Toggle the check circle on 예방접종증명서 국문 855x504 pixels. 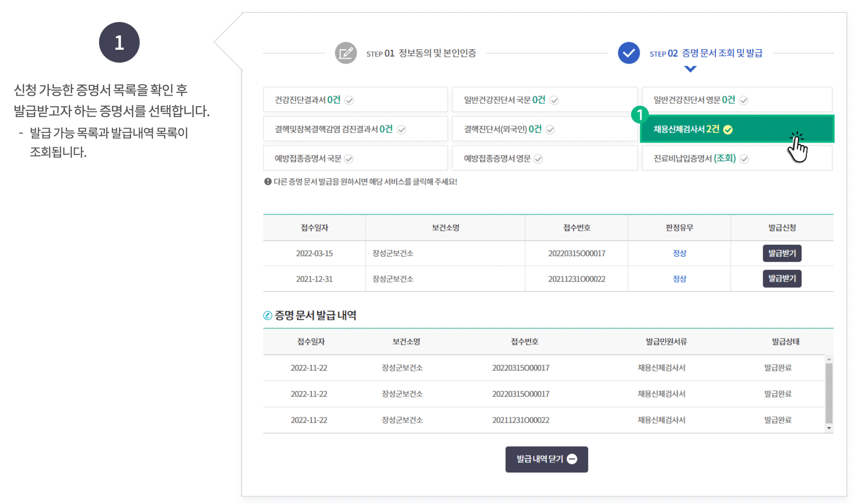tap(350, 158)
